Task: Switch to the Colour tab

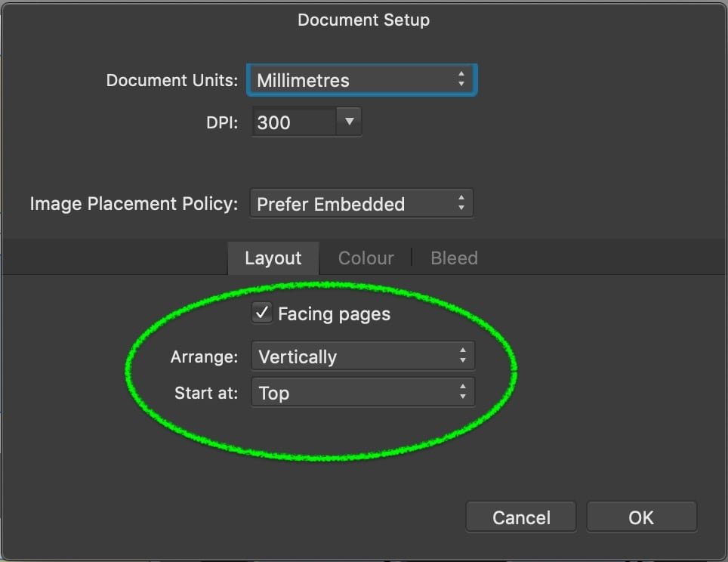Action: [366, 258]
